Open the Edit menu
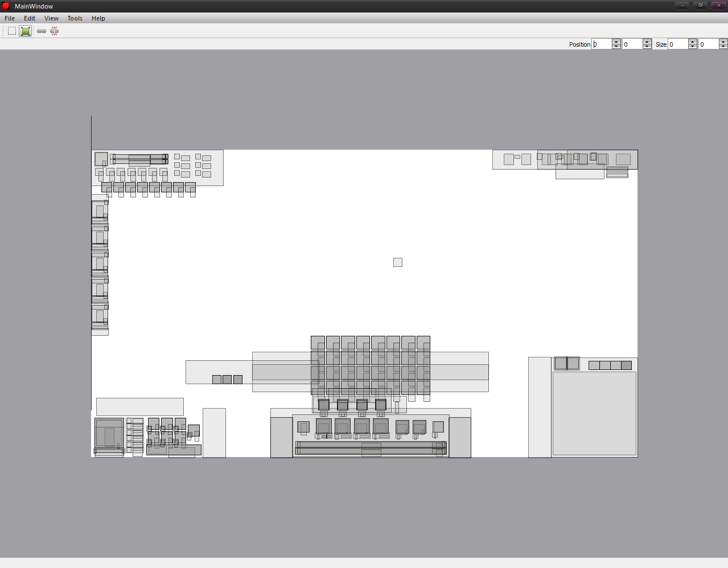This screenshot has height=568, width=728. 30,18
